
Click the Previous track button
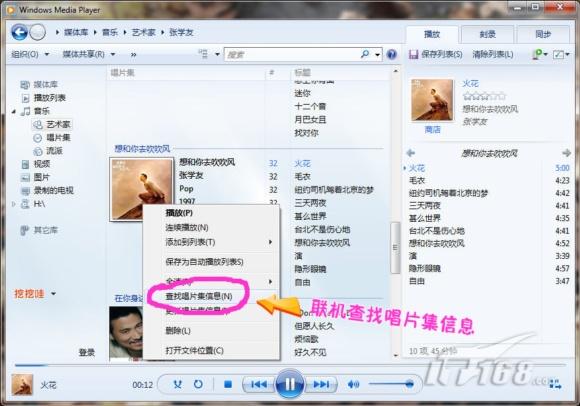click(259, 385)
